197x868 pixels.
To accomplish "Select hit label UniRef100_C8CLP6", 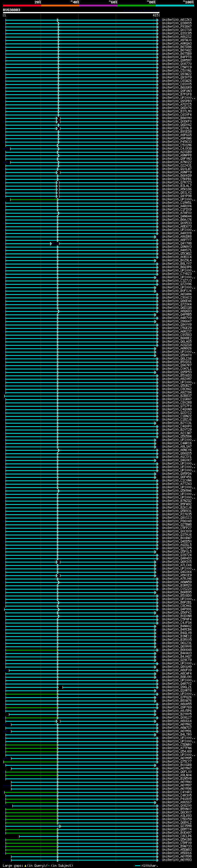I will tap(177, 836).
